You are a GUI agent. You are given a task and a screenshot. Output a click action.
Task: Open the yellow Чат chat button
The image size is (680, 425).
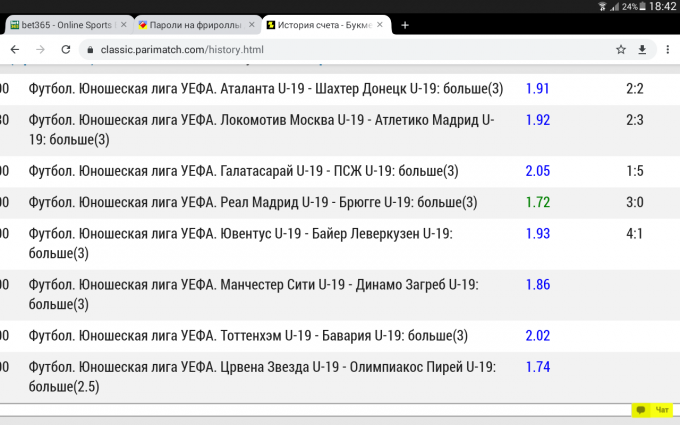653,410
